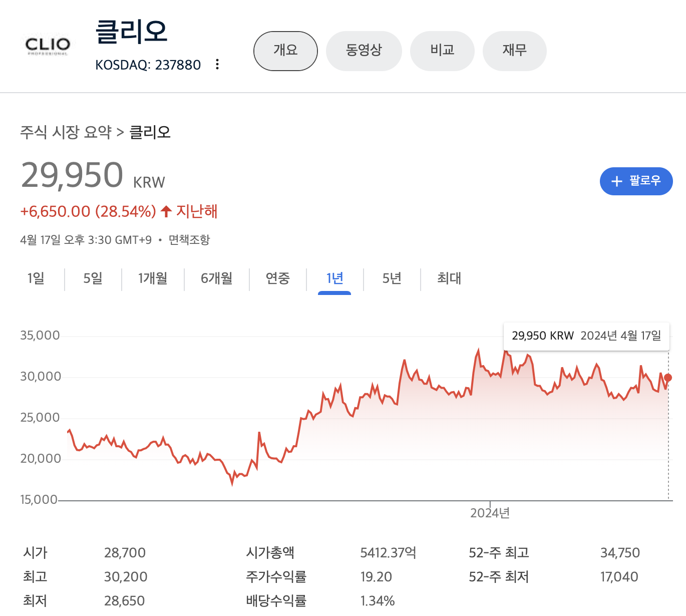Select the 1년 chart range
This screenshot has height=616, width=686.
[334, 278]
